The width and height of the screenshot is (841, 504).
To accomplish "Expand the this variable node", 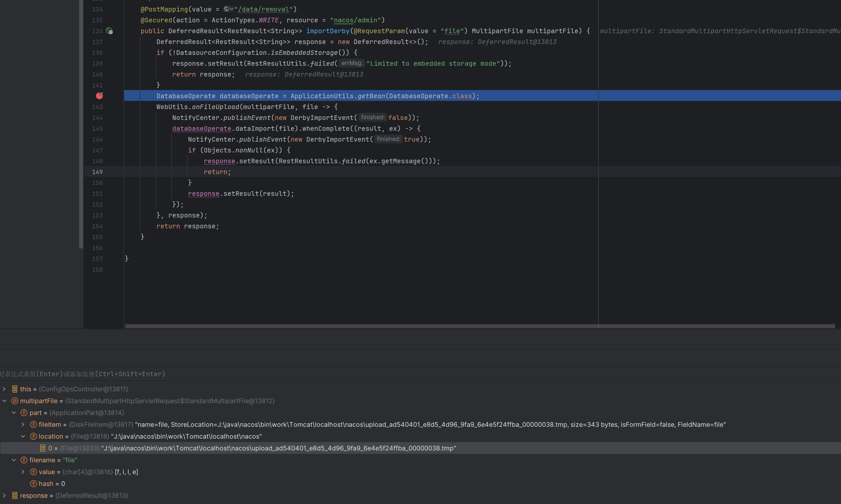I will coord(4,389).
